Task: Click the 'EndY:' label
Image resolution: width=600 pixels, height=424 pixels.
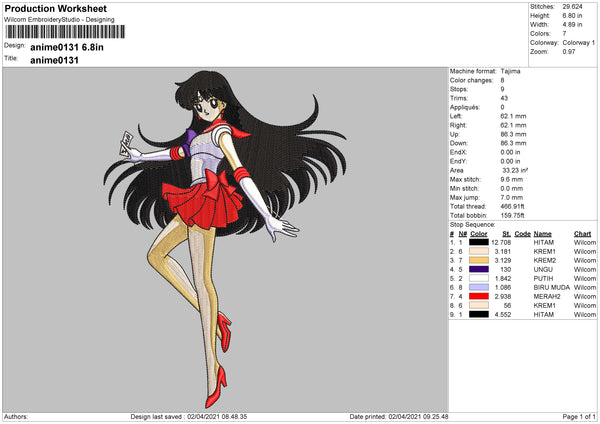Action: coord(457,161)
